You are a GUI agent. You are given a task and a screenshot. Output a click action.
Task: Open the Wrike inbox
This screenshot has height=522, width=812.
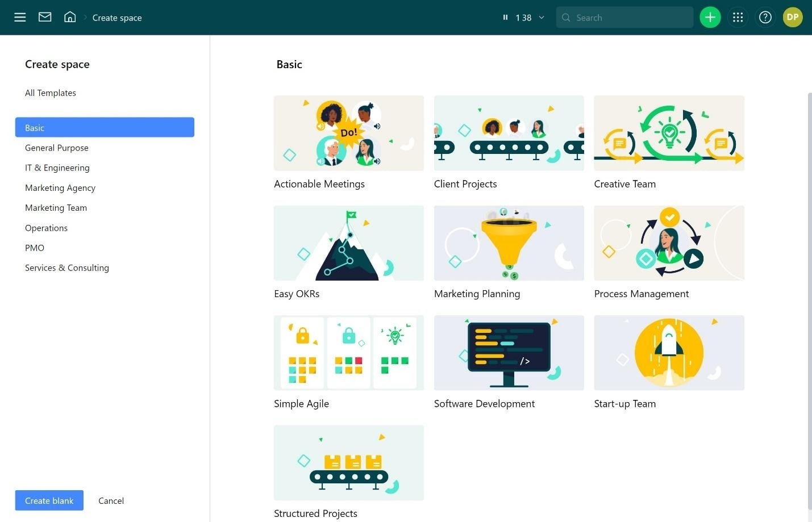coord(44,17)
